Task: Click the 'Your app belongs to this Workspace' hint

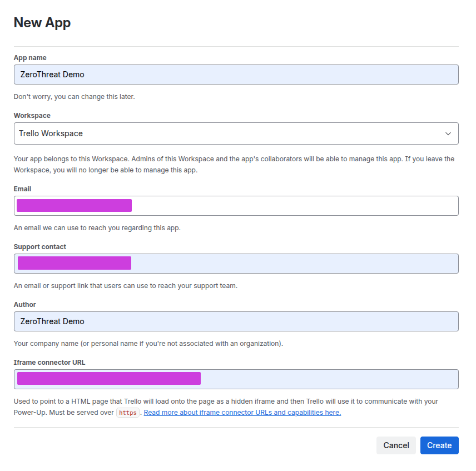Action: (234, 165)
